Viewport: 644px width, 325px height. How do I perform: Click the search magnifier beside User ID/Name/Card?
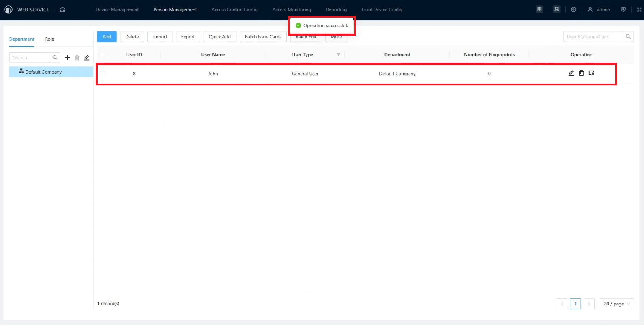point(628,37)
